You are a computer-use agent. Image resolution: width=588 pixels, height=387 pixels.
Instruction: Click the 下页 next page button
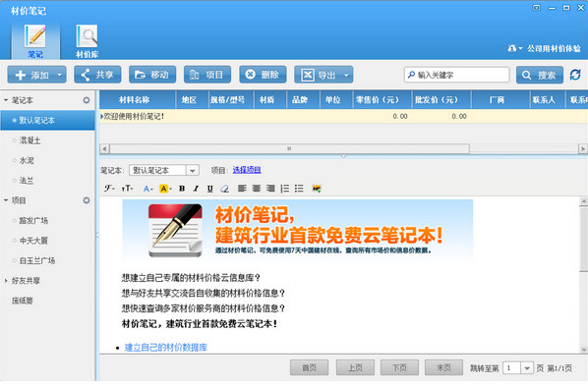click(x=399, y=367)
